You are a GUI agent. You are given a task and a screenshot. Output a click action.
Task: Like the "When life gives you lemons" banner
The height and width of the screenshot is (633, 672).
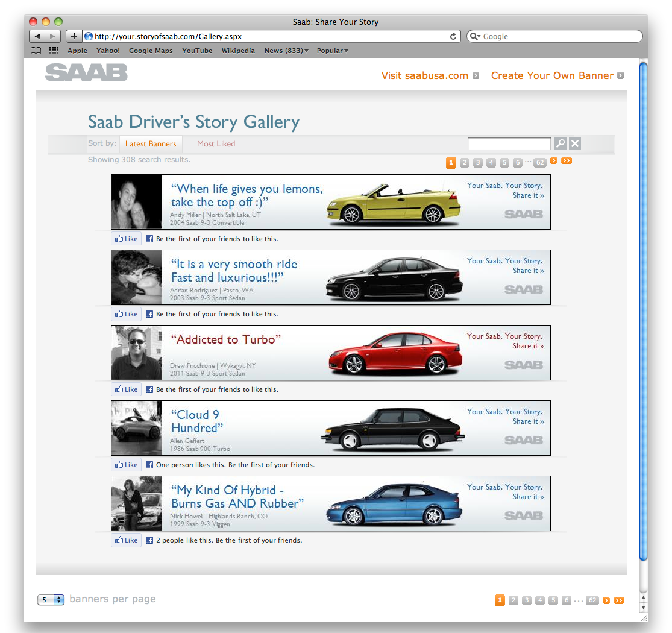pos(127,239)
